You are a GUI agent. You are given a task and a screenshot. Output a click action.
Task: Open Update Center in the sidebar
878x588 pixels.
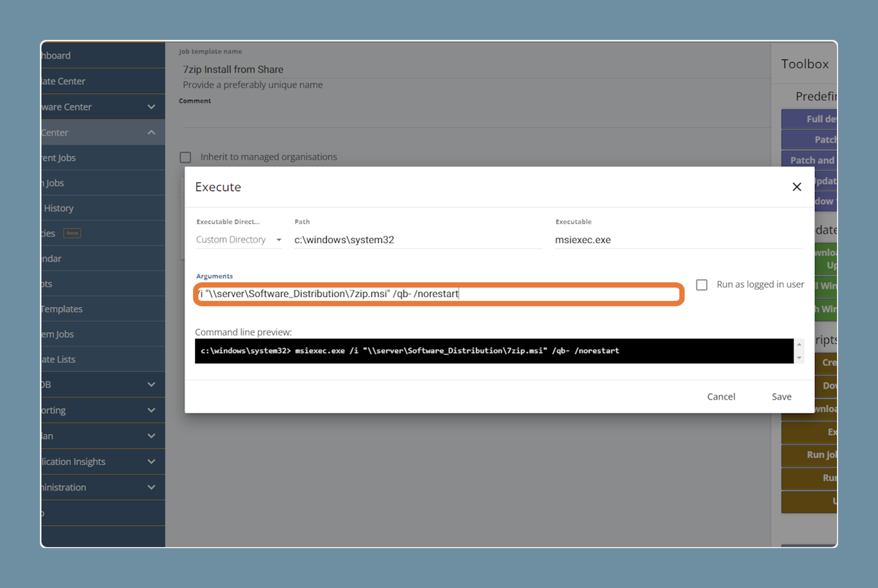103,81
